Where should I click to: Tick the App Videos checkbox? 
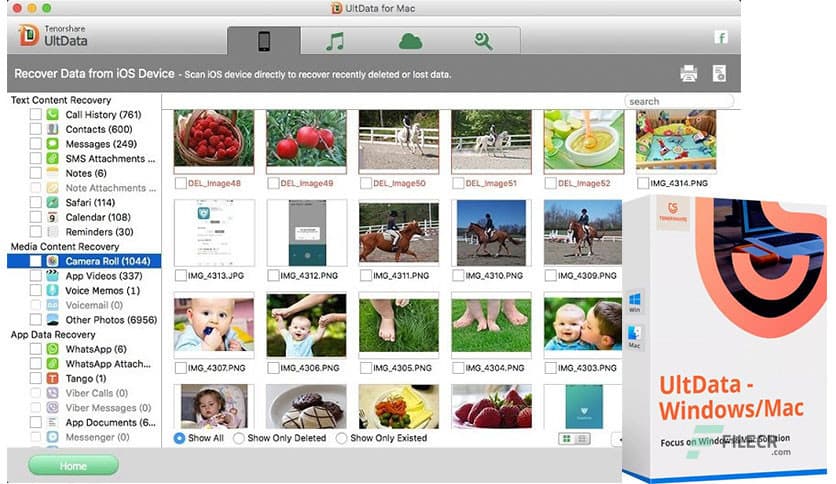(x=36, y=276)
